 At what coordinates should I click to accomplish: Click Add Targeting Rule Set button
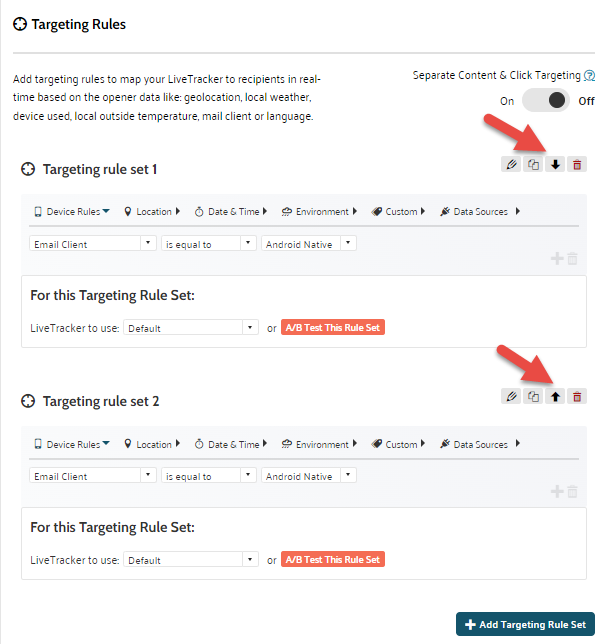point(525,625)
